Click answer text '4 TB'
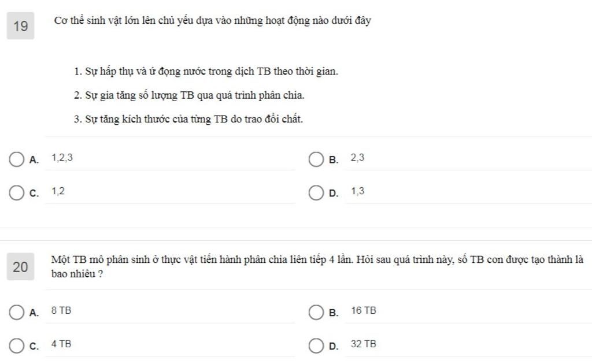The image size is (592, 364). point(61,344)
